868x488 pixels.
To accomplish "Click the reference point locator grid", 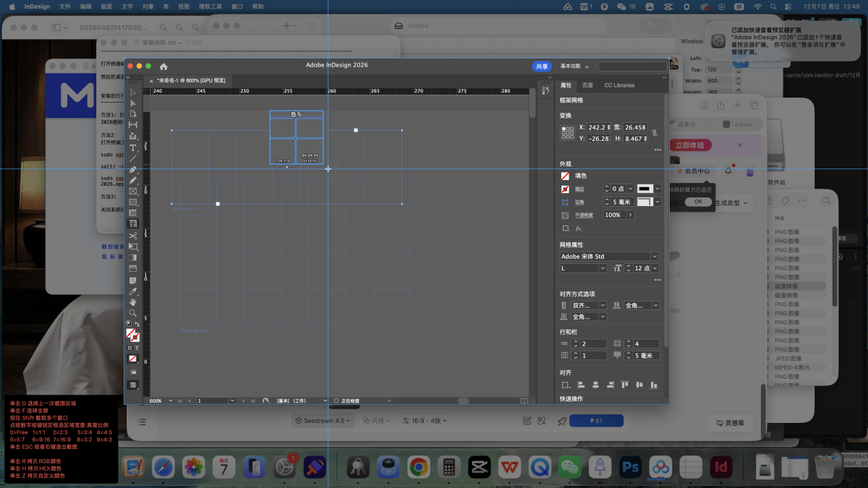I will pos(567,133).
